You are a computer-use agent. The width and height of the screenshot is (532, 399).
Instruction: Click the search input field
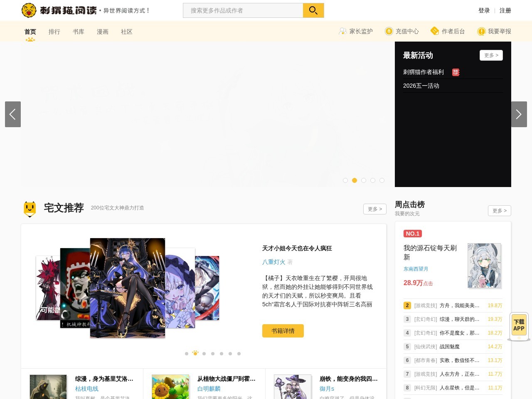coord(243,10)
